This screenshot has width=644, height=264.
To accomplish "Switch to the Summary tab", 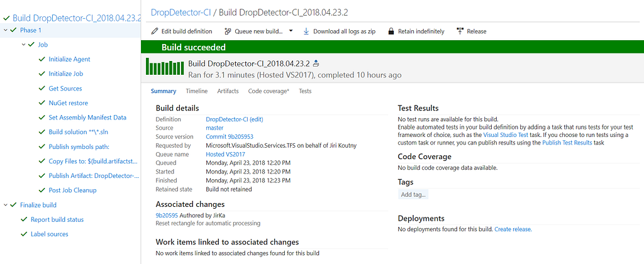I will coord(164,91).
